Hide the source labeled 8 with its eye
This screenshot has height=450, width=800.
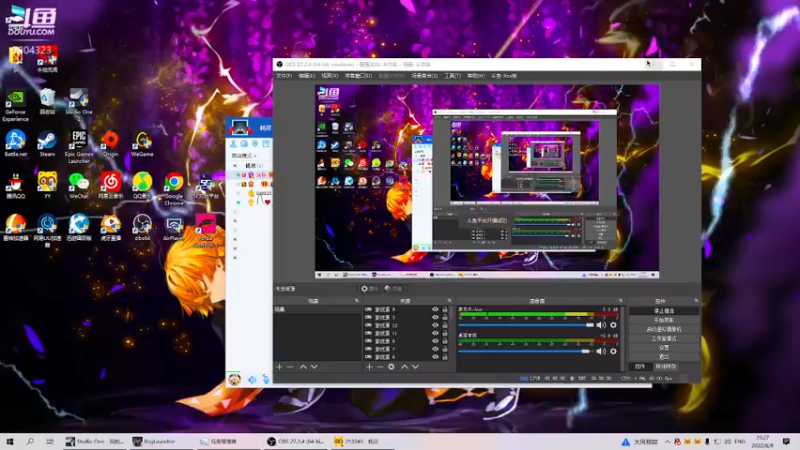coord(435,341)
